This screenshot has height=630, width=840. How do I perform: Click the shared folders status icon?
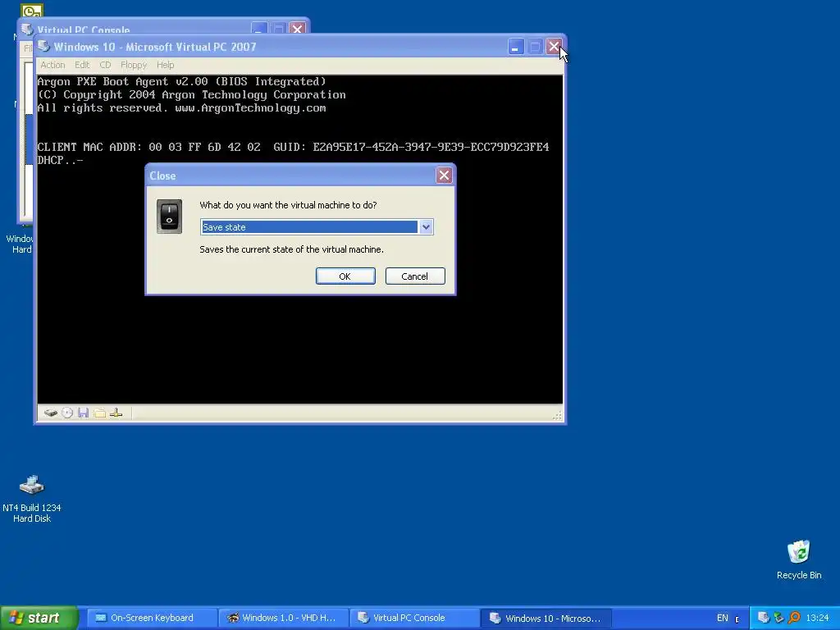(99, 413)
